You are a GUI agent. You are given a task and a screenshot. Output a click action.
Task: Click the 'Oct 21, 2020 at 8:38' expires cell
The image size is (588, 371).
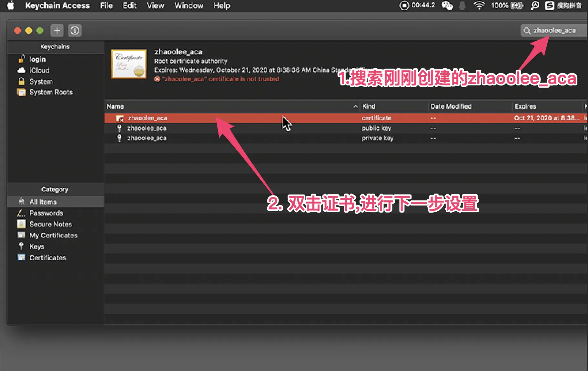tap(547, 118)
